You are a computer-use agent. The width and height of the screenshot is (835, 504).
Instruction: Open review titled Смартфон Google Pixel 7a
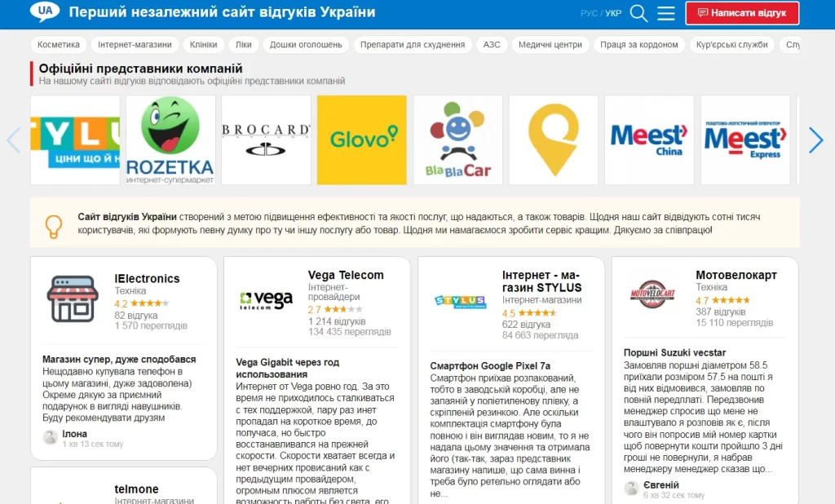coord(490,365)
